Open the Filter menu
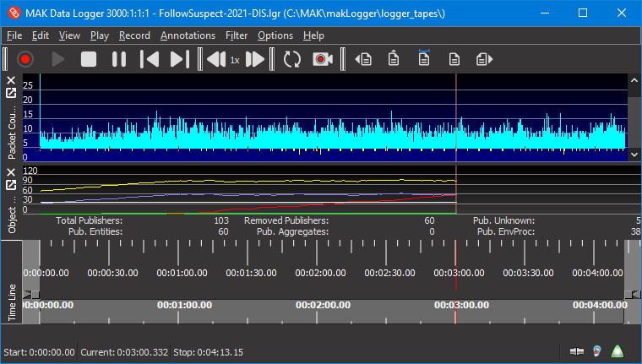The width and height of the screenshot is (642, 364). (x=237, y=35)
